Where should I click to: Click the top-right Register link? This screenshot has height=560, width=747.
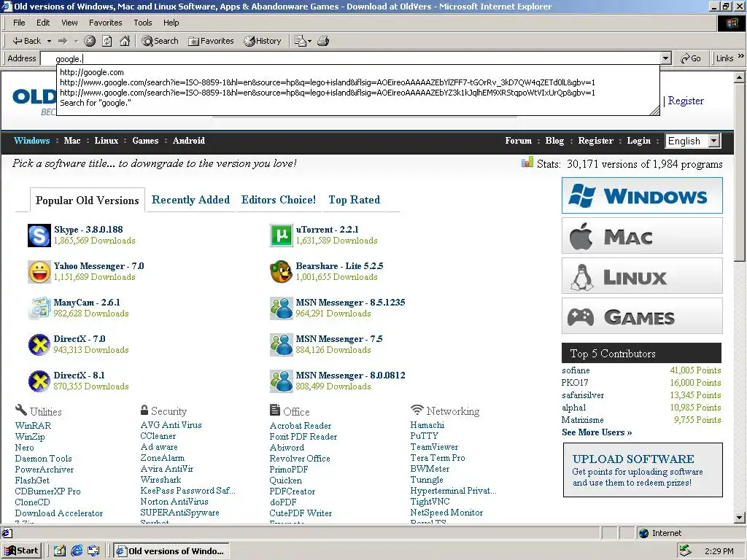point(686,101)
